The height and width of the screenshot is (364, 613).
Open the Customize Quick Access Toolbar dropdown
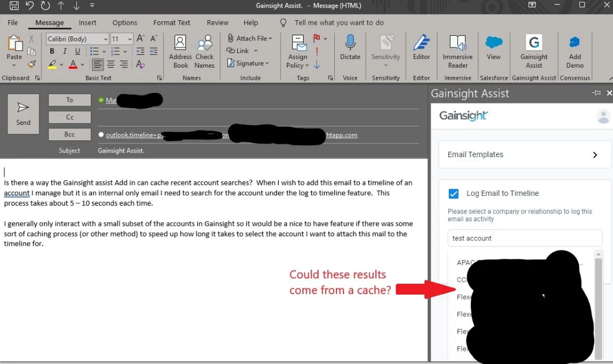point(93,5)
